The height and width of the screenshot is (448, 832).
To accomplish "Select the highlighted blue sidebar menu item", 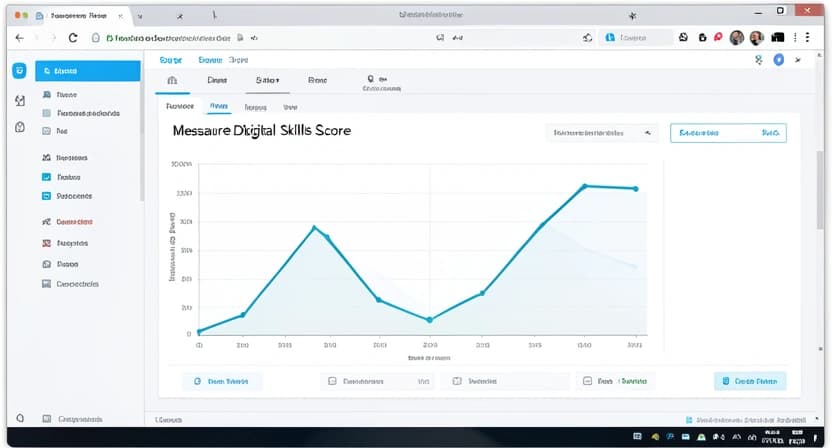I will tap(87, 71).
